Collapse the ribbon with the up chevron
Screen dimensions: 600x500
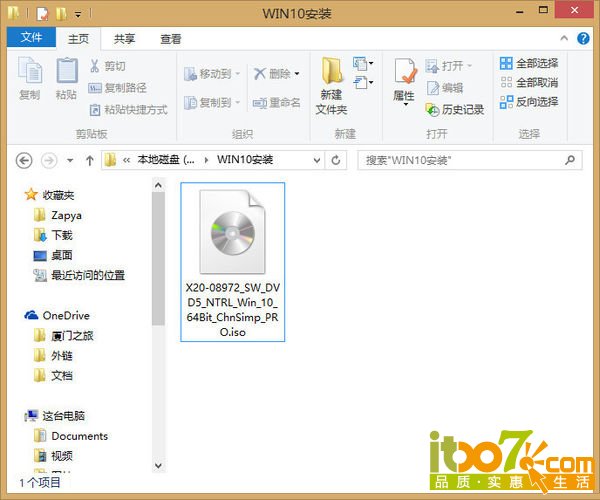(x=564, y=38)
